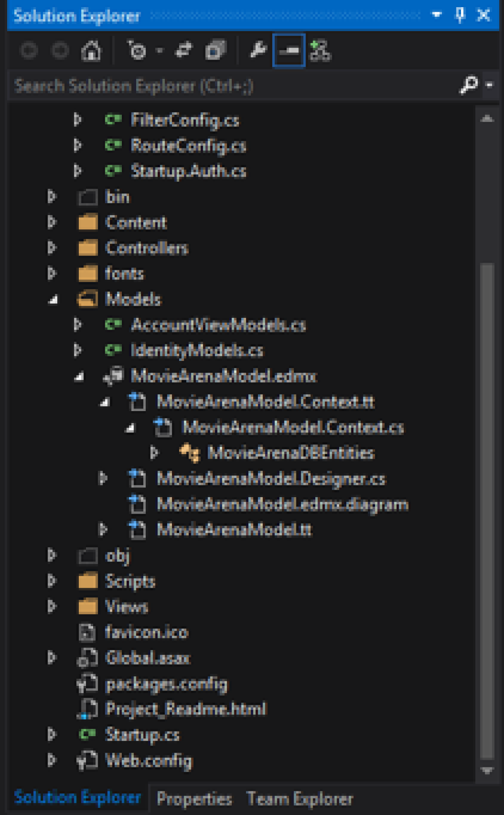Select the RouteConfig.cs file

pyautogui.click(x=188, y=145)
